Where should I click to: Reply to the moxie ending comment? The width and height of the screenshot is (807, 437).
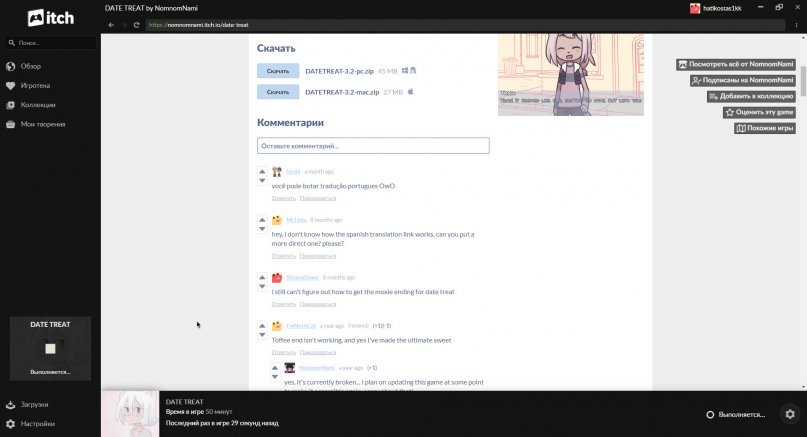pos(284,304)
